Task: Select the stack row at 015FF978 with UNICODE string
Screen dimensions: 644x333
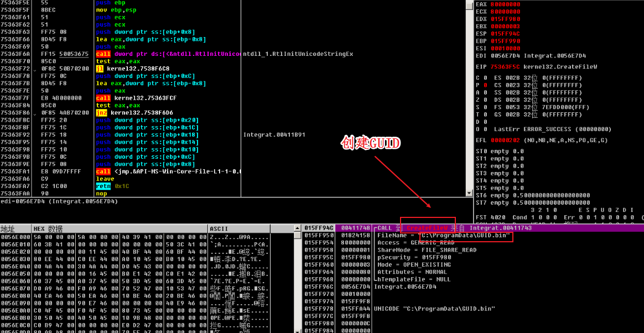Action: click(473, 309)
